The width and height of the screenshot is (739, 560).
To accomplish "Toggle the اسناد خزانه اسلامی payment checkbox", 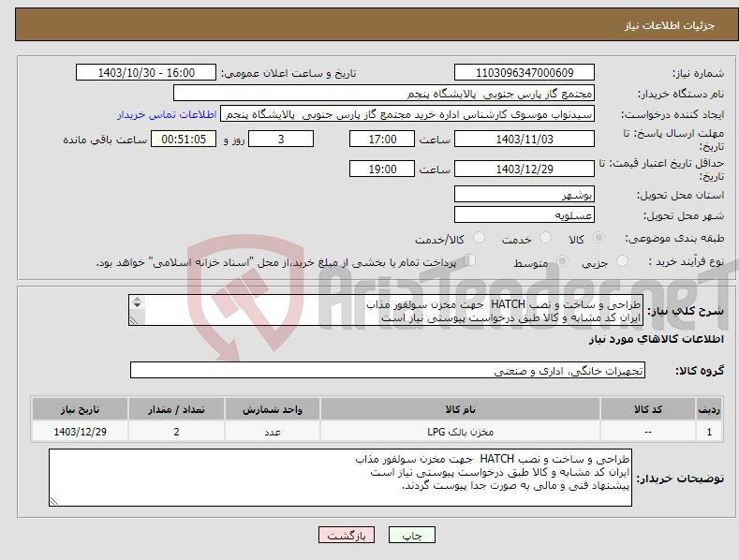I will point(470,259).
